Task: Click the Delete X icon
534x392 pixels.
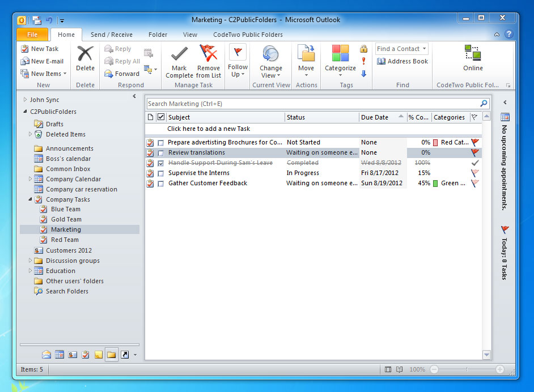Action: (x=85, y=54)
